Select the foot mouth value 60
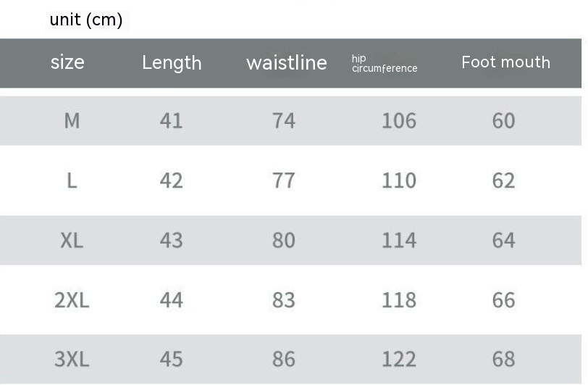588x385 pixels. [503, 120]
